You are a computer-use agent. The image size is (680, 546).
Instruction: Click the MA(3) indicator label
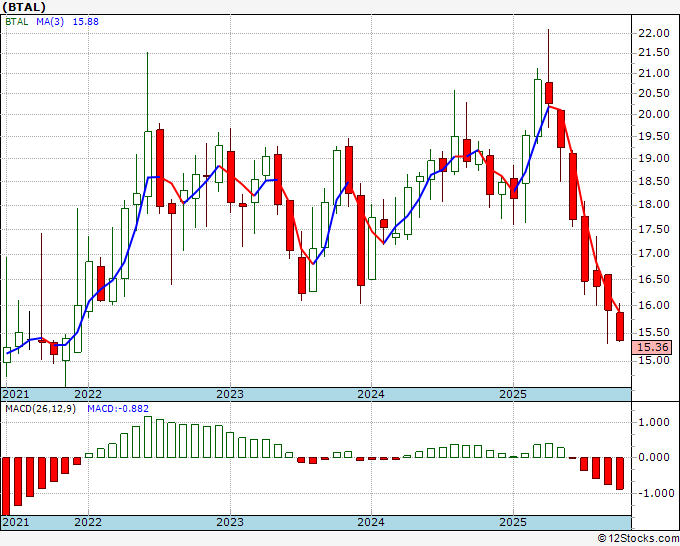pyautogui.click(x=50, y=21)
